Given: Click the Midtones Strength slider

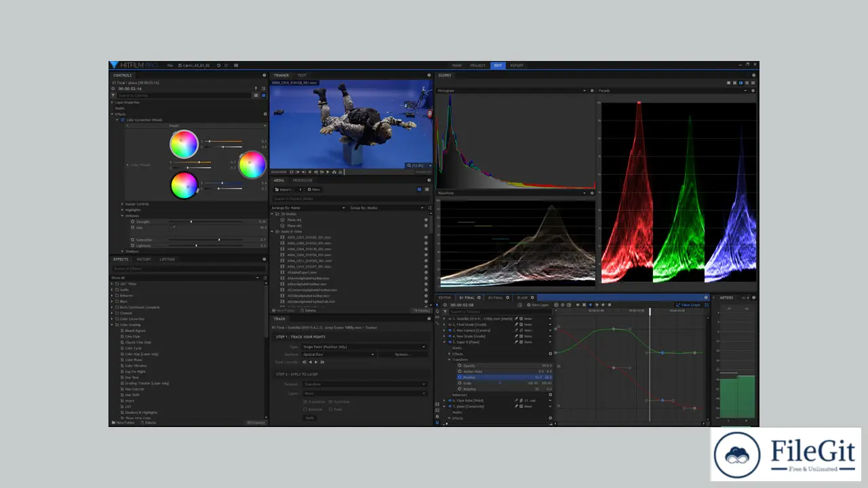Looking at the screenshot, I should tap(205, 222).
